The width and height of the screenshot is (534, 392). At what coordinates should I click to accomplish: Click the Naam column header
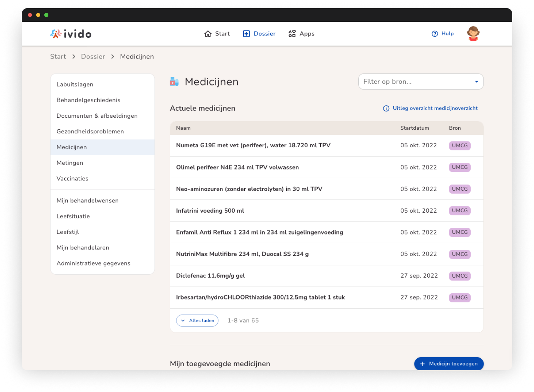(x=183, y=128)
